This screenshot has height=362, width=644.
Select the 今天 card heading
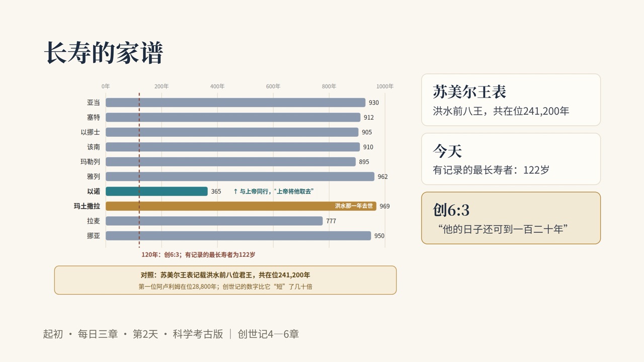click(x=447, y=150)
